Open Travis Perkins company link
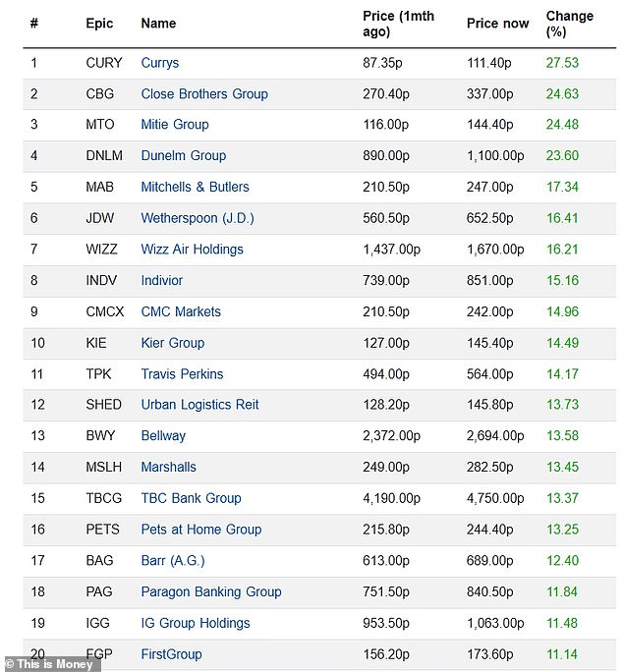 pos(183,374)
